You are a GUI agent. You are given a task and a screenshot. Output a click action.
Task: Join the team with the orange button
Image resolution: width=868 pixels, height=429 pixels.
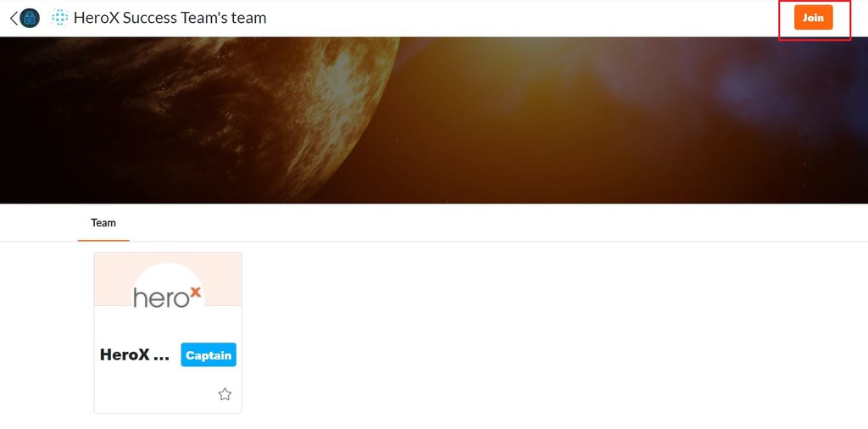tap(813, 18)
